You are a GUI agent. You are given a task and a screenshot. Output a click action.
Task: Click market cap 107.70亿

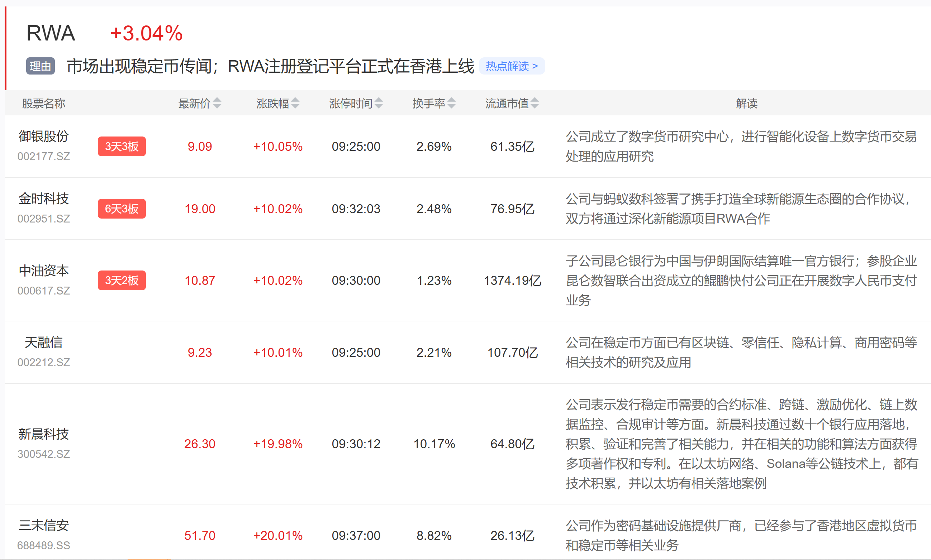click(x=512, y=353)
